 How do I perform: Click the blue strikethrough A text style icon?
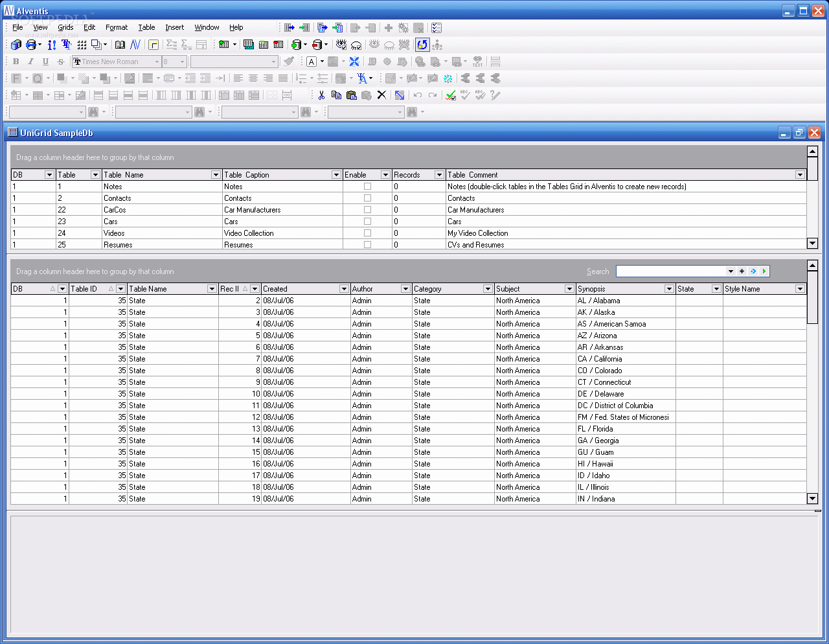click(362, 78)
